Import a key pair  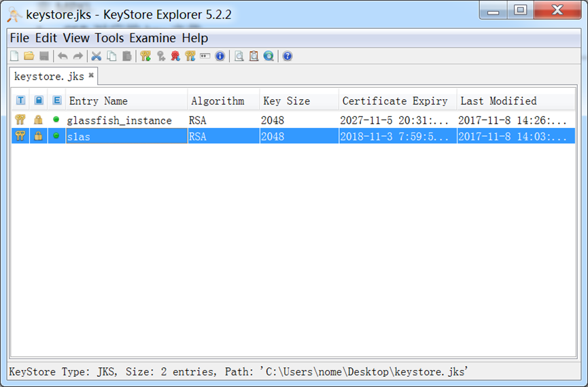[x=190, y=56]
